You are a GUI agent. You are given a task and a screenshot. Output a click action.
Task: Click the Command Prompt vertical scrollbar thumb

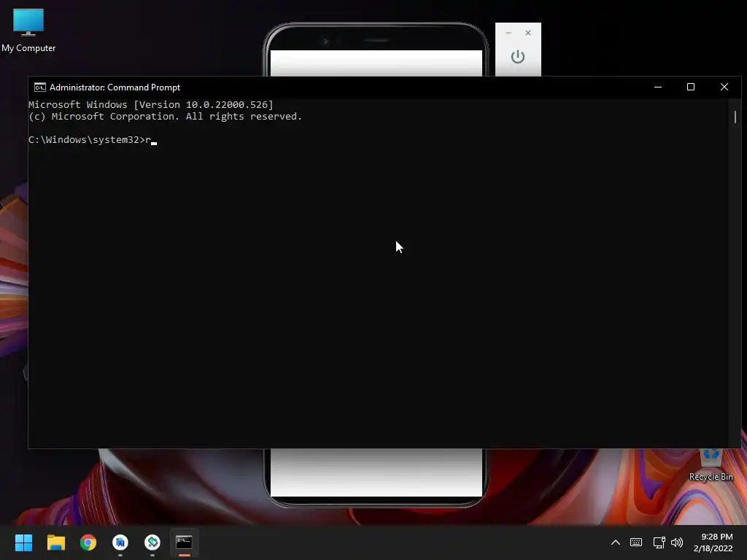tap(735, 117)
